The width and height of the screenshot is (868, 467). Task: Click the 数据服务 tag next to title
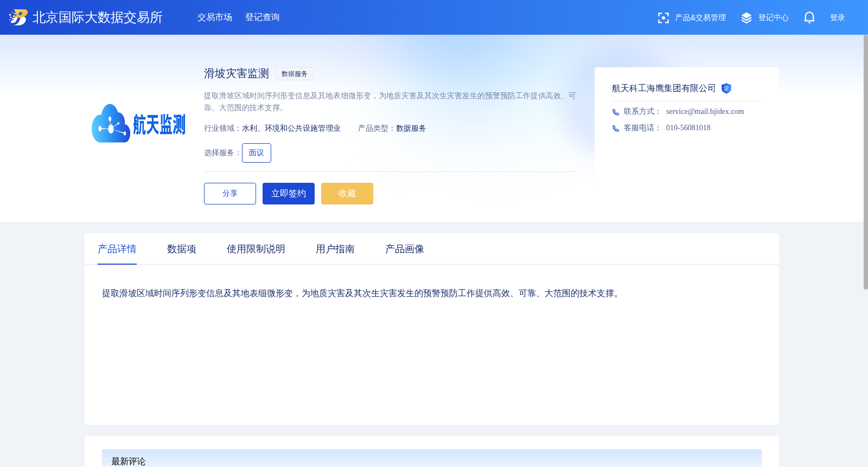[x=295, y=74]
